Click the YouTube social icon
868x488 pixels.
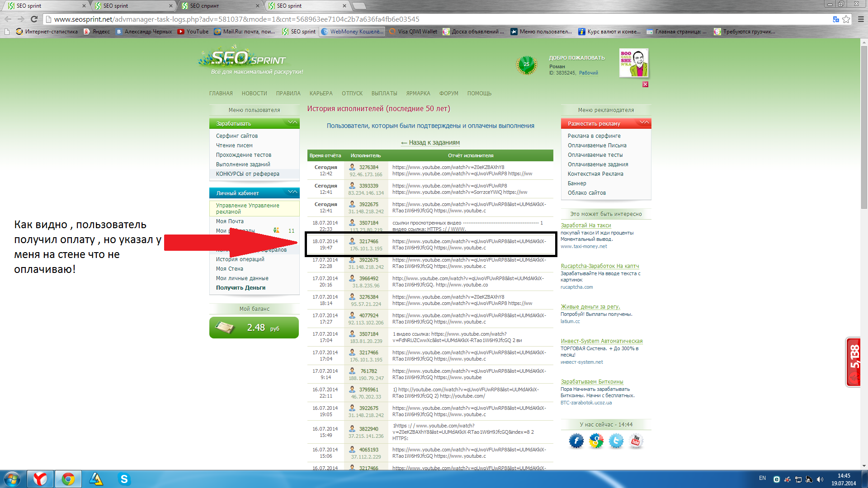636,441
